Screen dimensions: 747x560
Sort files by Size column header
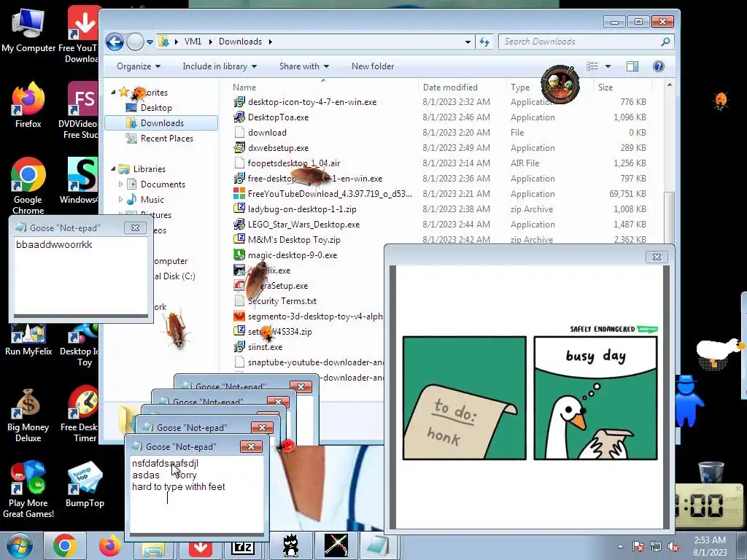point(605,87)
